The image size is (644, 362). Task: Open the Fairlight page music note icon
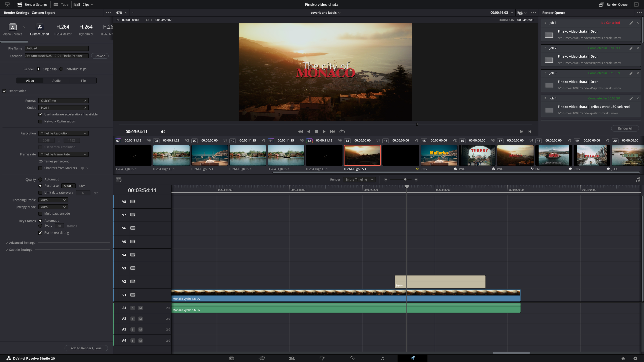382,358
